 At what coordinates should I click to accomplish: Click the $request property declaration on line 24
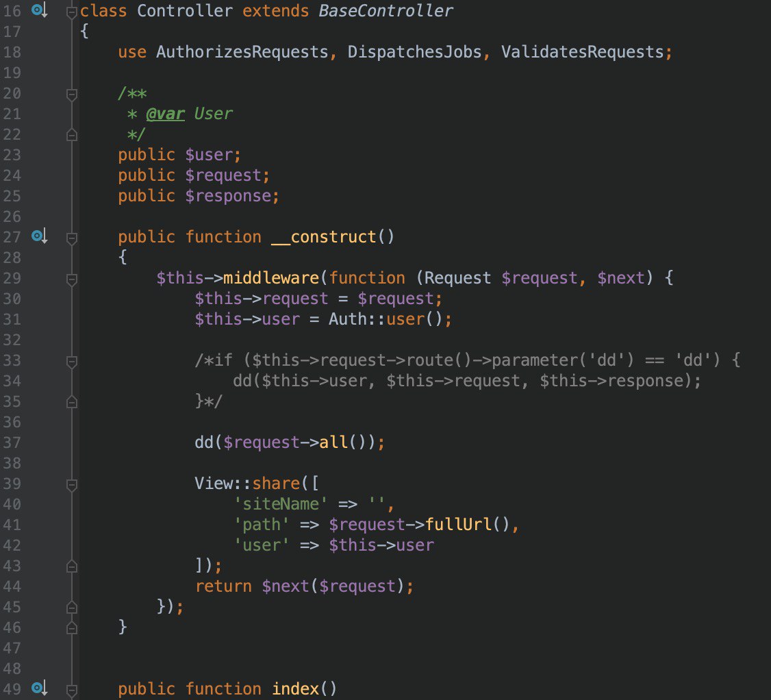tap(223, 175)
